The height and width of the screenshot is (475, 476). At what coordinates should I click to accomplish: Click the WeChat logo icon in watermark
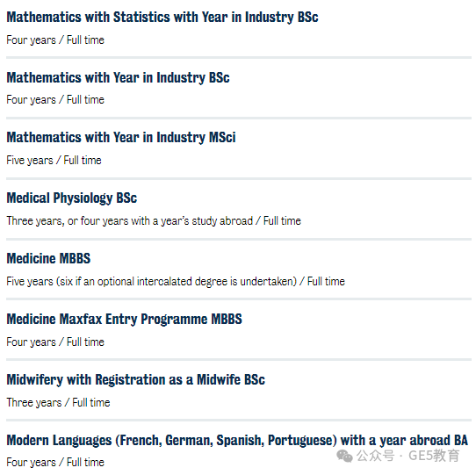(x=344, y=456)
